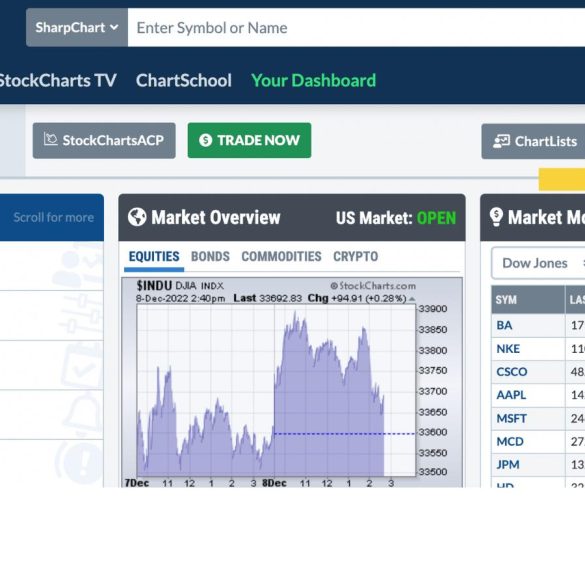The width and height of the screenshot is (585, 585).
Task: Open the SharpChart type dropdown
Action: click(x=77, y=28)
